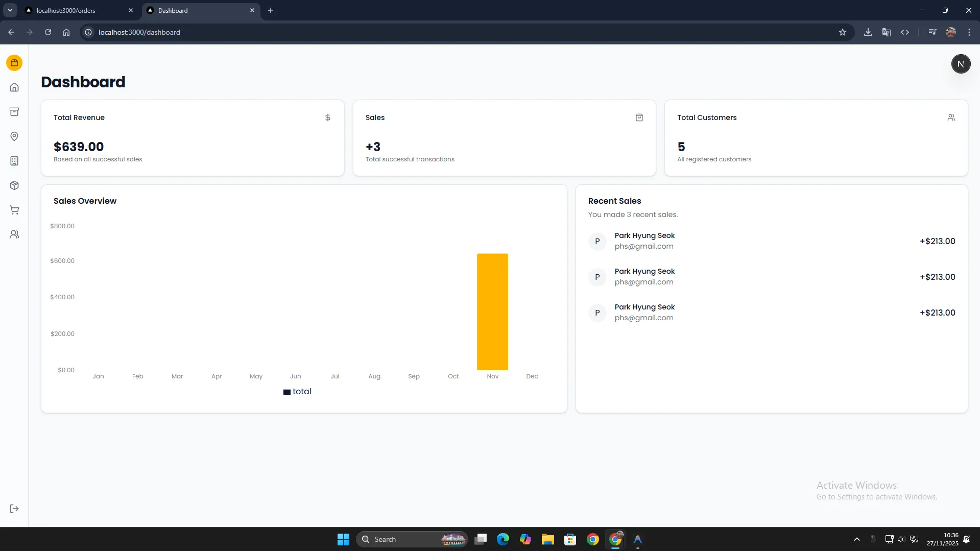Show hidden icons in system tray
The width and height of the screenshot is (980, 551).
coord(856,539)
